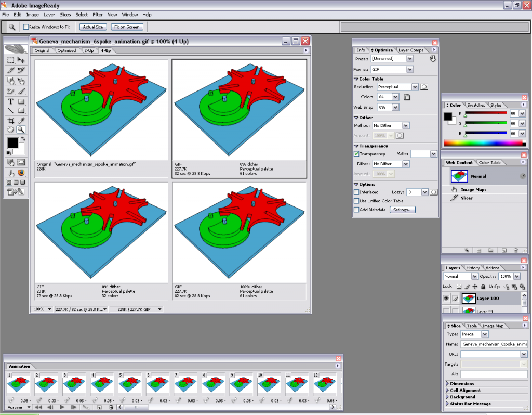Select the 32 colors GIF preview
The image size is (532, 415).
click(x=101, y=241)
